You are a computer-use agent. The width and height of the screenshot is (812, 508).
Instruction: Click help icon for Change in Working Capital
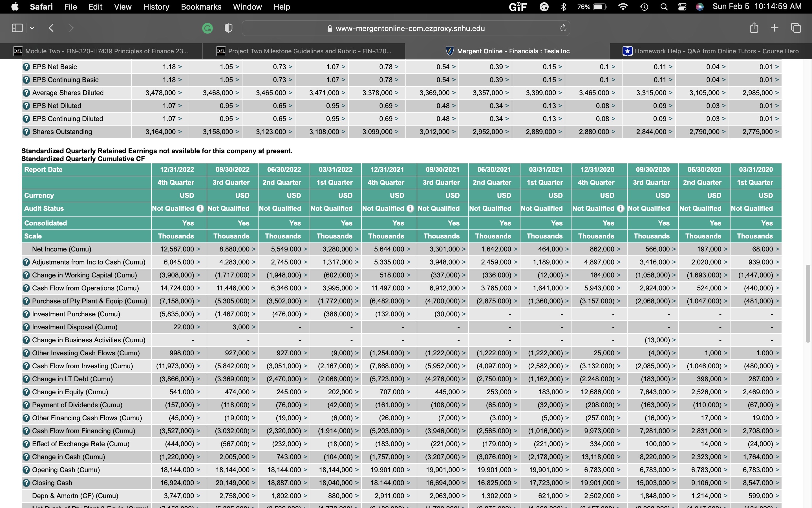click(26, 275)
